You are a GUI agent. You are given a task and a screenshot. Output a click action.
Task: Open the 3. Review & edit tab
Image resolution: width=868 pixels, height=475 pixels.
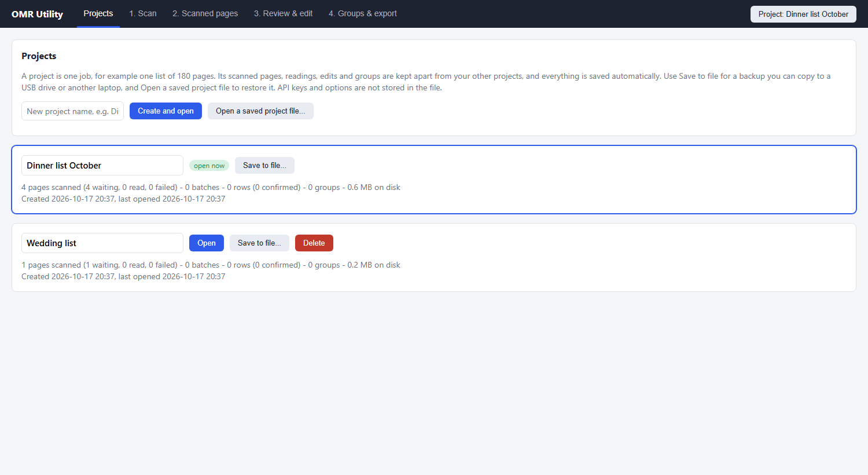click(x=284, y=13)
